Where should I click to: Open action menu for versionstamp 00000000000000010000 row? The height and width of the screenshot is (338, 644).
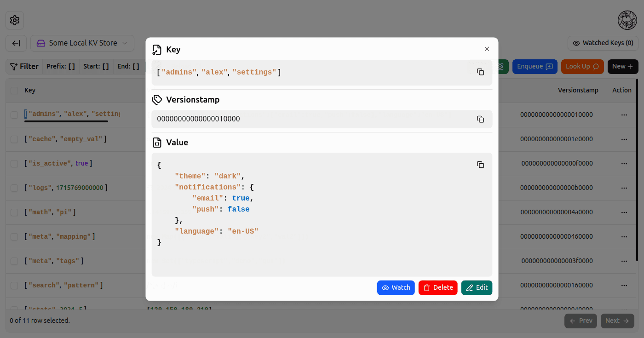(x=624, y=115)
